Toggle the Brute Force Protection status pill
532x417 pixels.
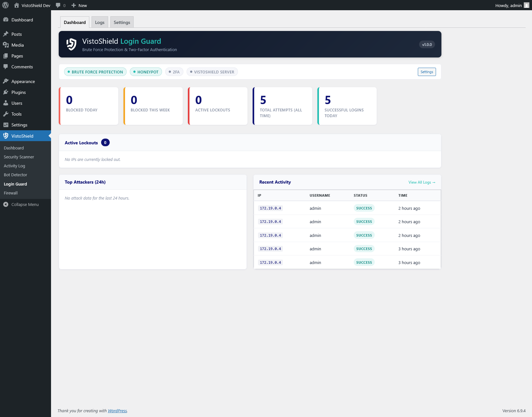tap(95, 72)
